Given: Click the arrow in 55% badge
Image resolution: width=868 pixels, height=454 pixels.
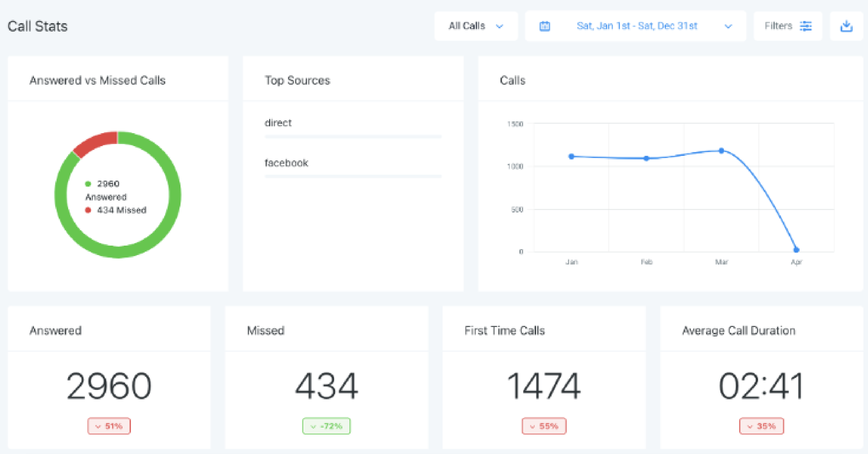Looking at the screenshot, I should pyautogui.click(x=532, y=426).
